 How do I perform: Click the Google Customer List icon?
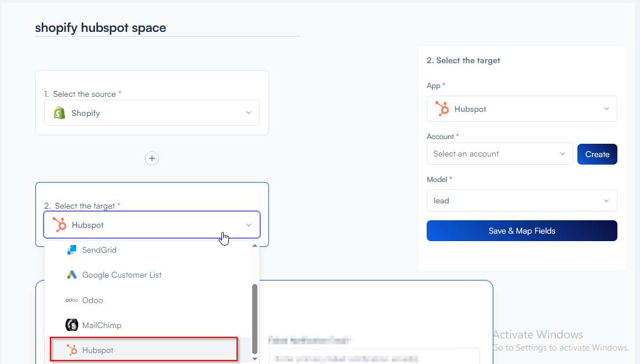(x=72, y=275)
